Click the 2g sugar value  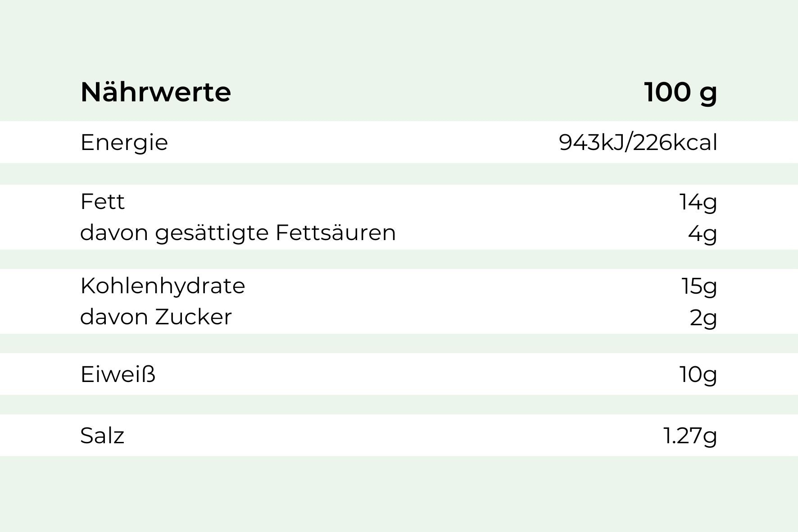click(703, 318)
